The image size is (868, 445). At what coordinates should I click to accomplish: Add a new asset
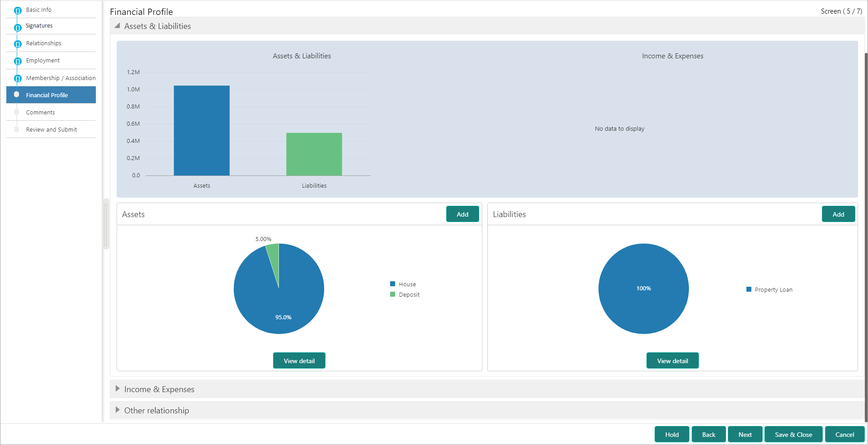[x=462, y=214]
